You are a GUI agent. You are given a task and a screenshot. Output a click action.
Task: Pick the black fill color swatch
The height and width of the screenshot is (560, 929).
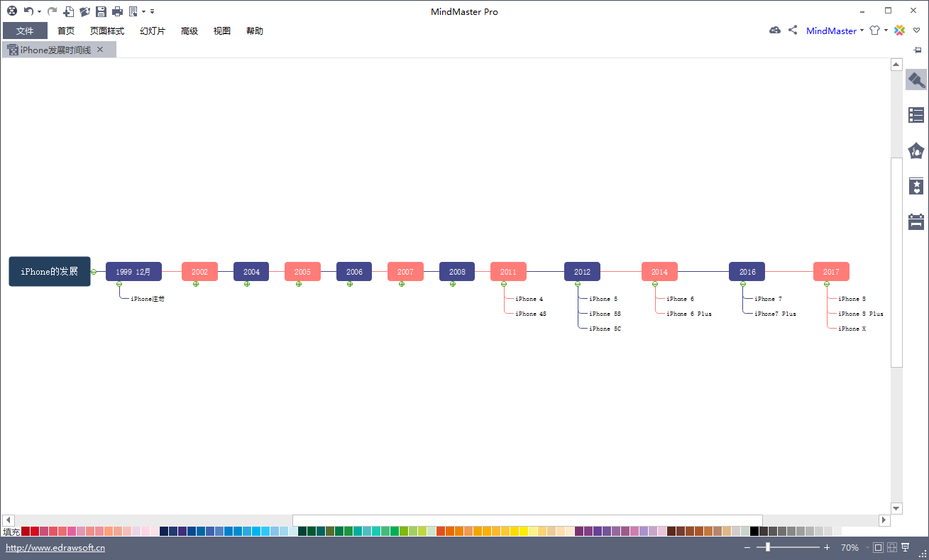click(x=754, y=532)
